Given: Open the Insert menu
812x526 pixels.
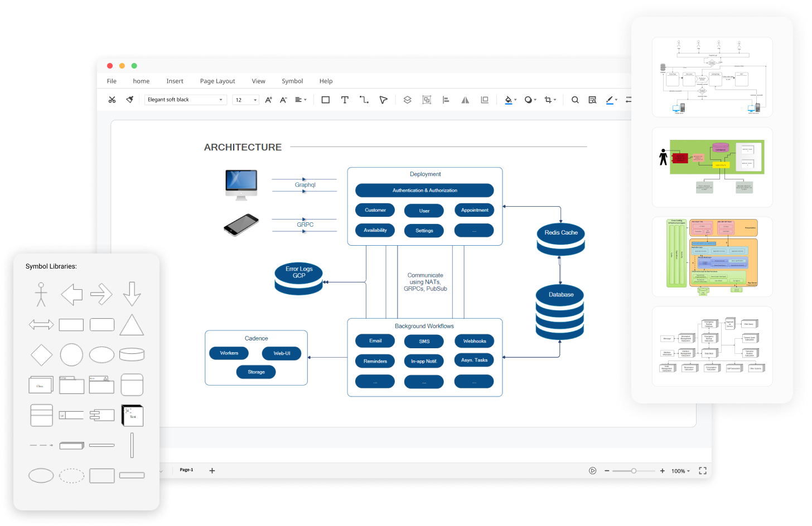Looking at the screenshot, I should tap(175, 81).
